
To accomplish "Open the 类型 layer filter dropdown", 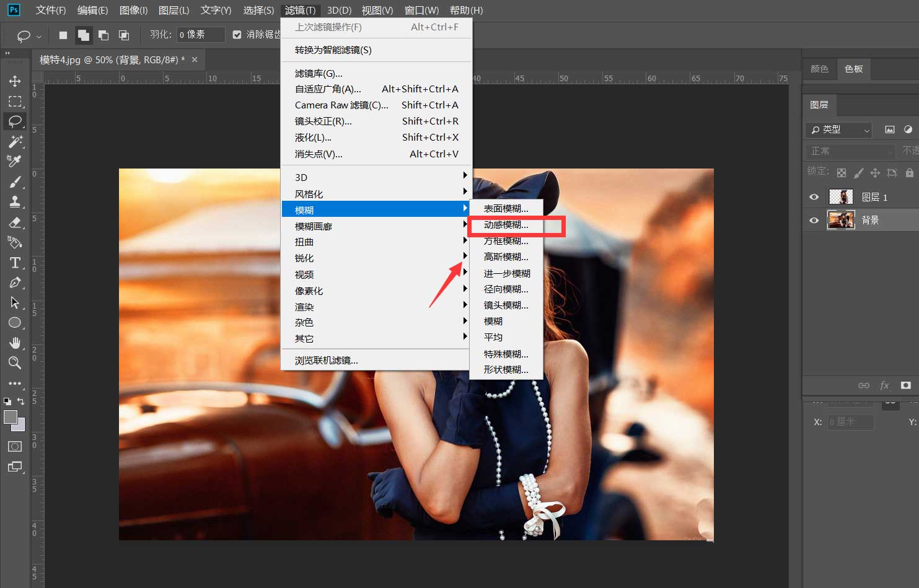I will click(x=840, y=129).
